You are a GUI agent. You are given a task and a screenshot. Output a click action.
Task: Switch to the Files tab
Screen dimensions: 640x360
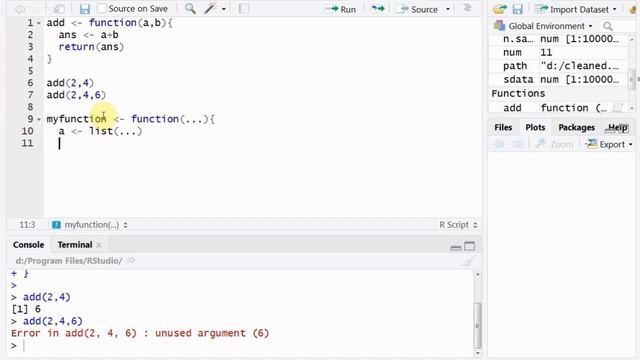tap(503, 128)
